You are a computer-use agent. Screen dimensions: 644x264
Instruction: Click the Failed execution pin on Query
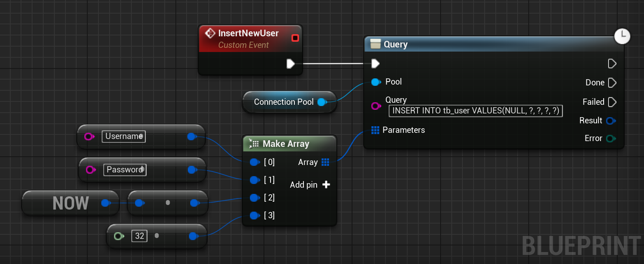coord(612,102)
